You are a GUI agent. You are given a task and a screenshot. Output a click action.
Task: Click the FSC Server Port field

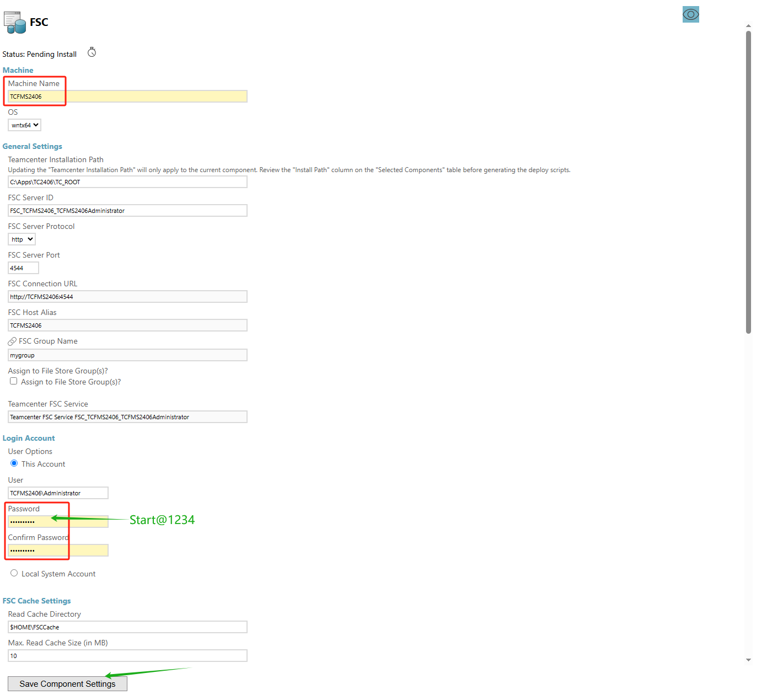[x=24, y=268]
